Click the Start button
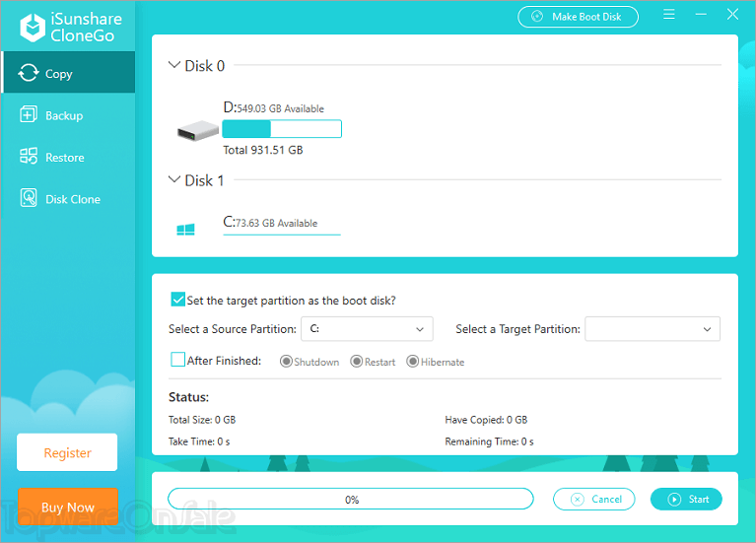 click(x=686, y=499)
